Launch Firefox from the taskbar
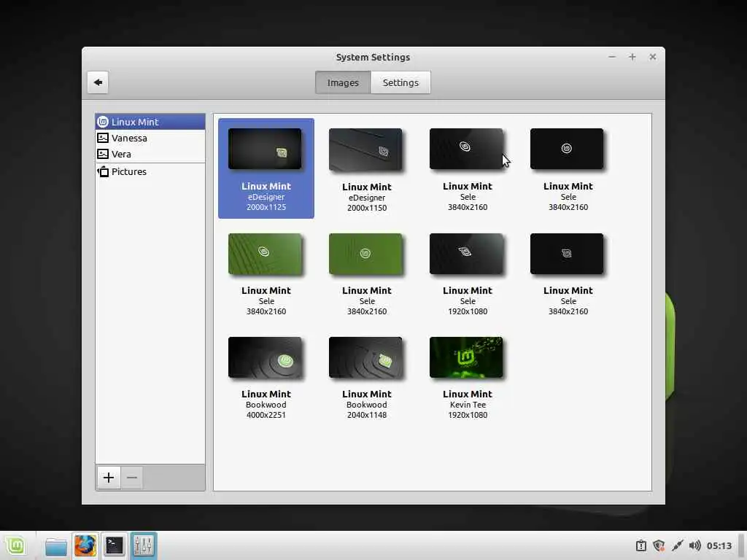The image size is (747, 560). [x=85, y=545]
